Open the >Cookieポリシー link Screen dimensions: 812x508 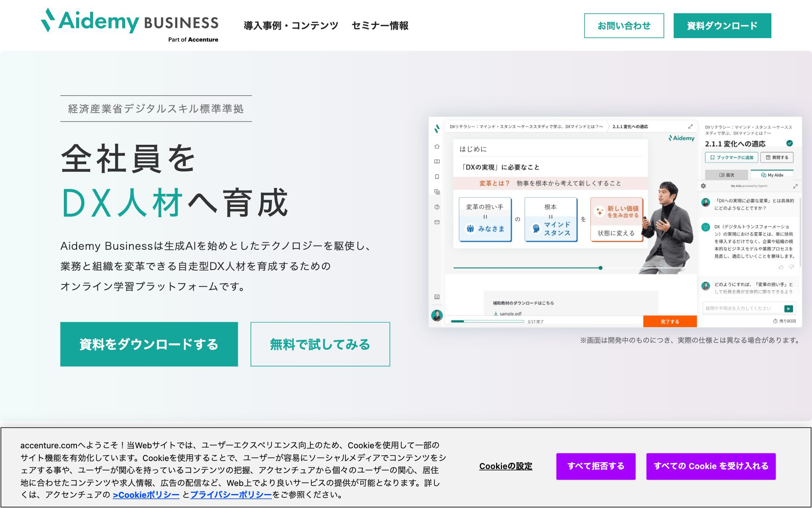pyautogui.click(x=146, y=494)
